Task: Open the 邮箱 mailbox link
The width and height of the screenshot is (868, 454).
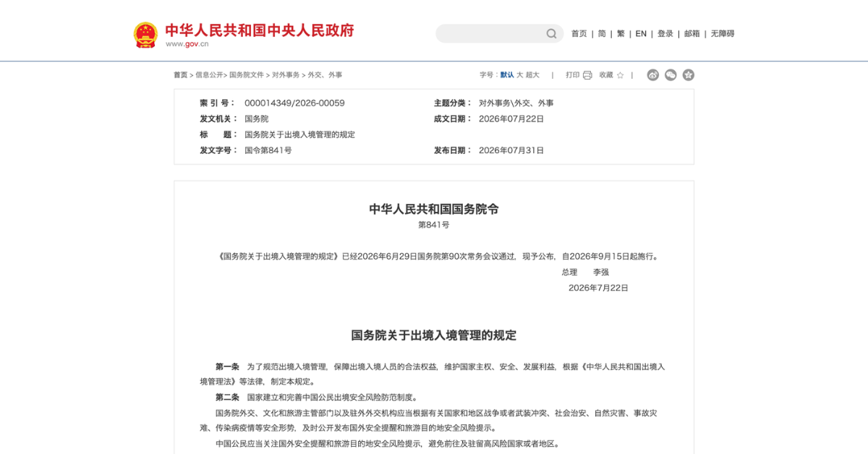Action: (692, 33)
